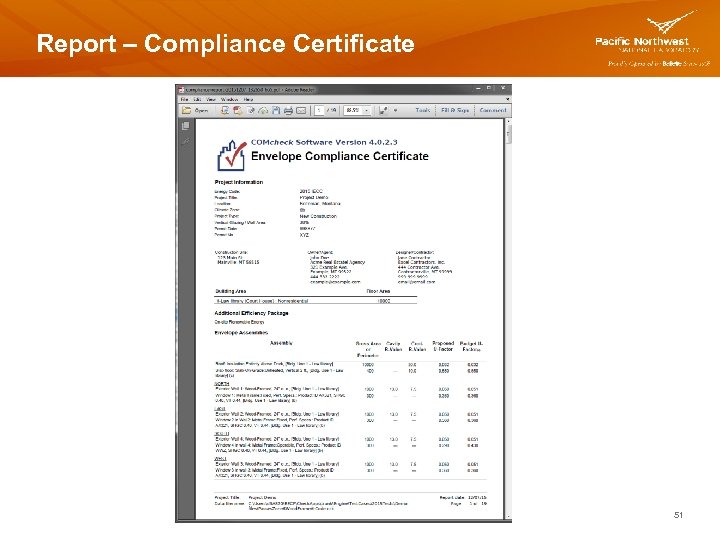
Task: Open the Window menu
Action: point(229,99)
